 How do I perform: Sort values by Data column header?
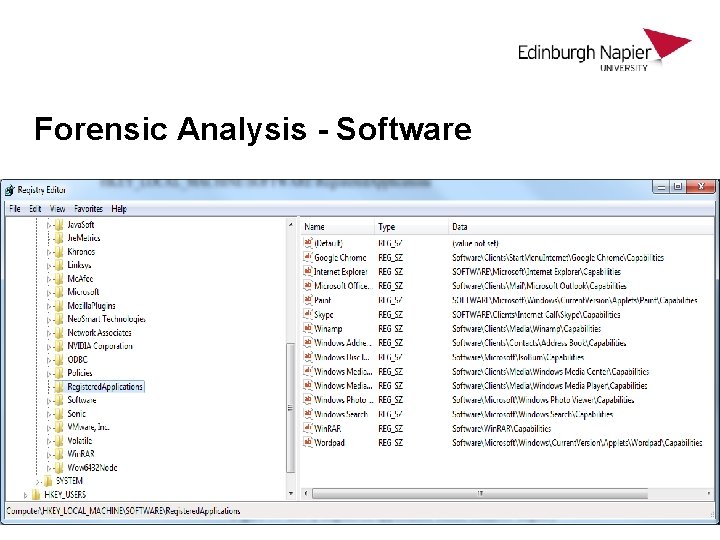pyautogui.click(x=579, y=226)
